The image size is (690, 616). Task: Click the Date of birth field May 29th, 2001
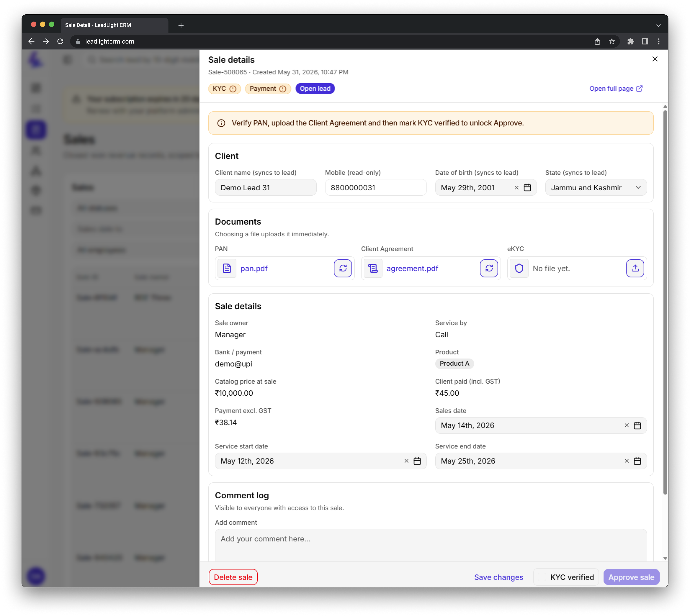pos(486,187)
